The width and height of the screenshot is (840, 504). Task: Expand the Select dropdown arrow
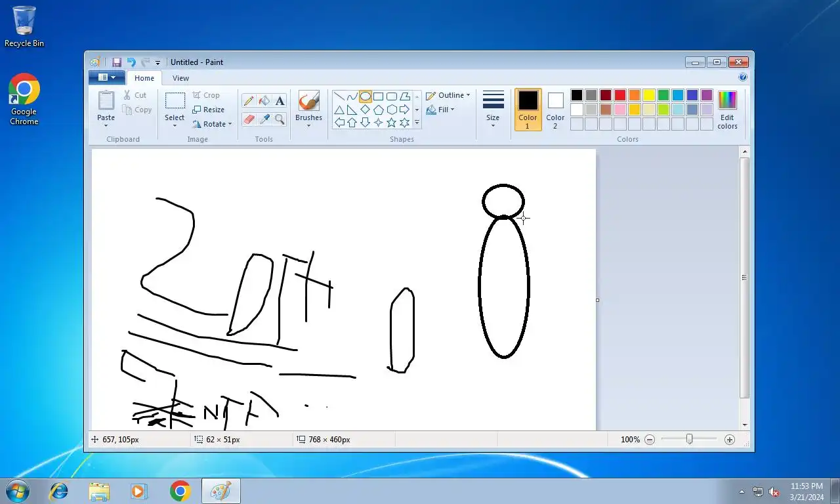pyautogui.click(x=175, y=125)
